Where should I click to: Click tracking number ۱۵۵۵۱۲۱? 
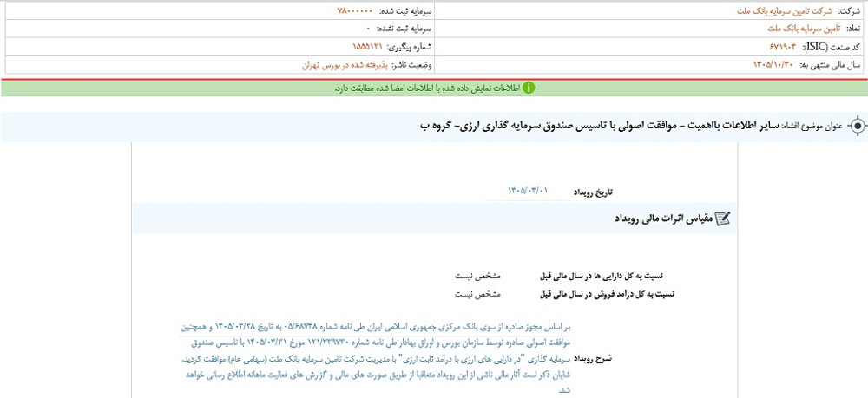(x=369, y=47)
